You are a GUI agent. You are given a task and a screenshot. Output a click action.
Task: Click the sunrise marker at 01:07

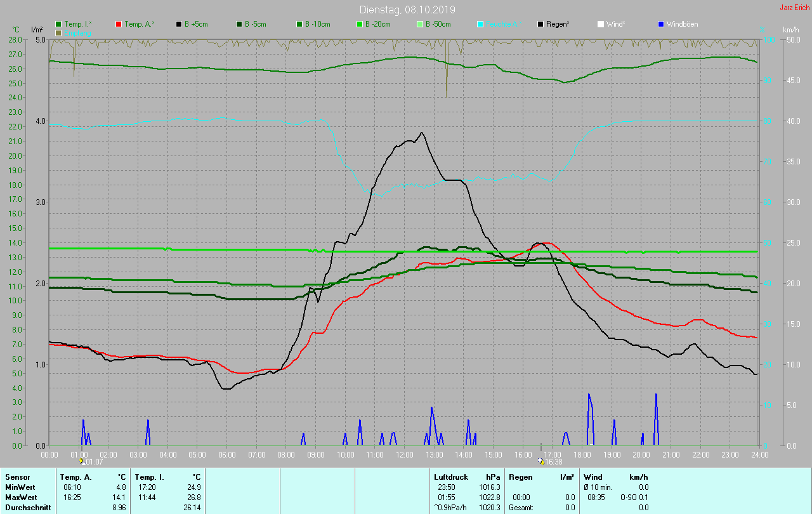point(82,461)
